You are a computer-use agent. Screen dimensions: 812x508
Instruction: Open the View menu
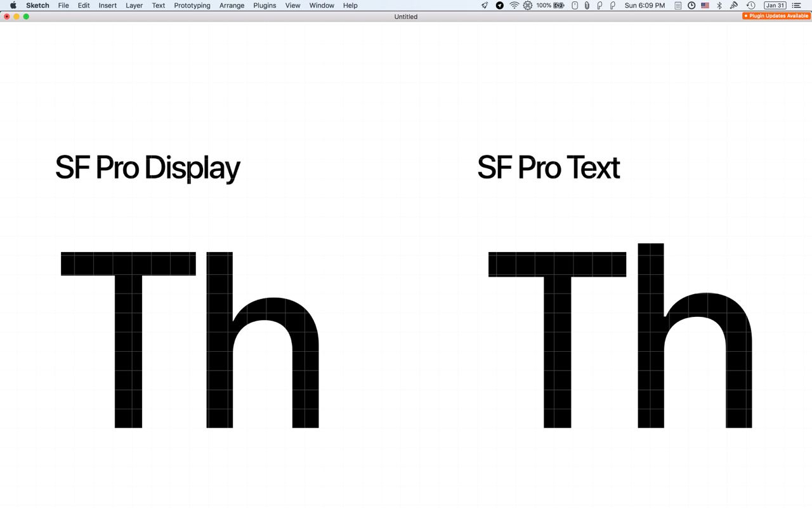292,5
